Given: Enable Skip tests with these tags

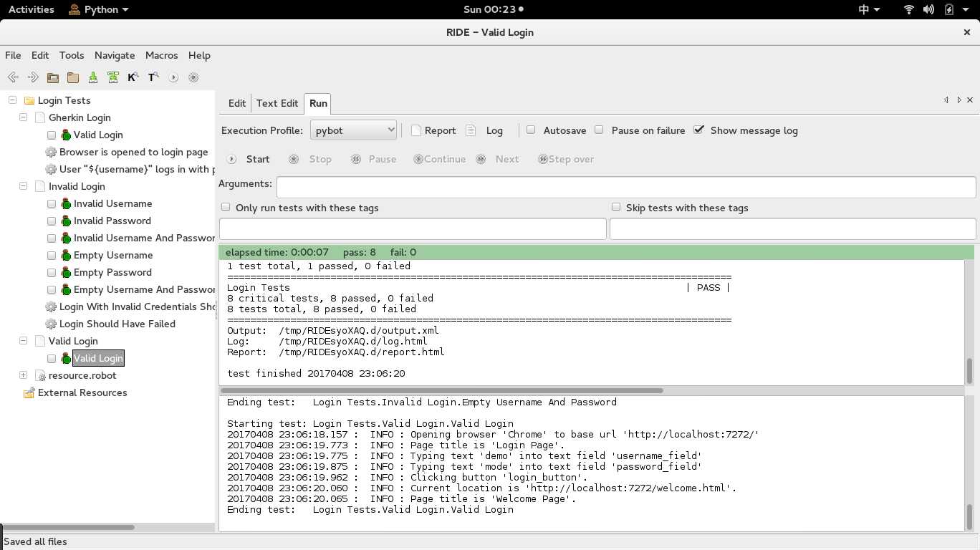Looking at the screenshot, I should pos(616,207).
